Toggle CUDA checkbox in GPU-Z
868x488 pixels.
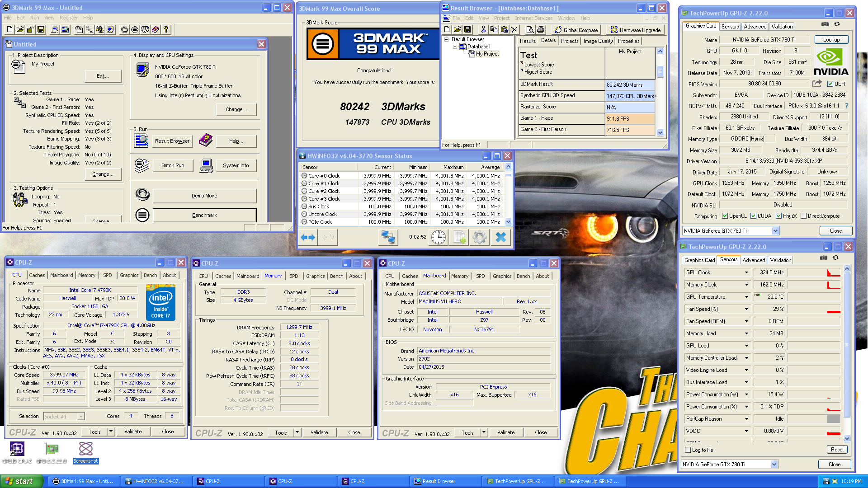754,216
